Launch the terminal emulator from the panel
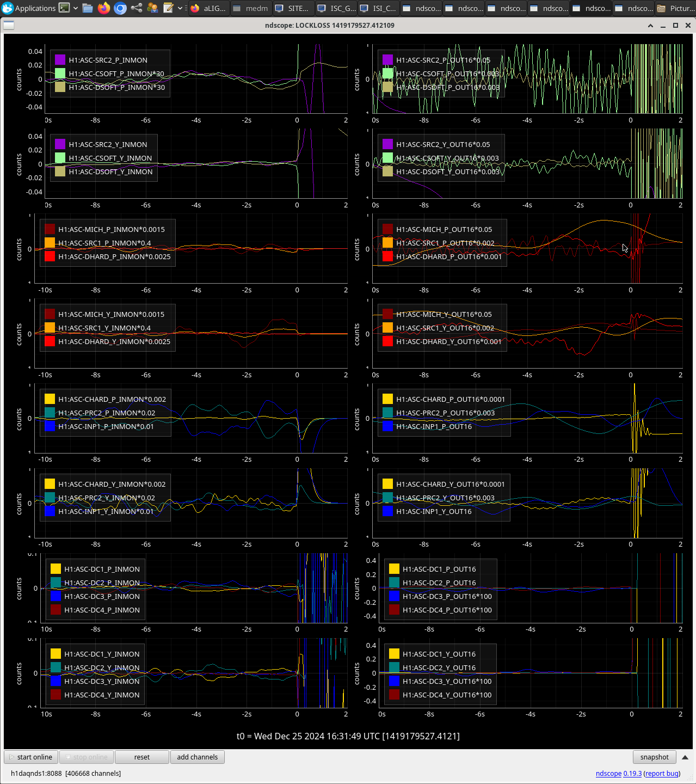Screen dimensions: 696x784 click(x=64, y=8)
